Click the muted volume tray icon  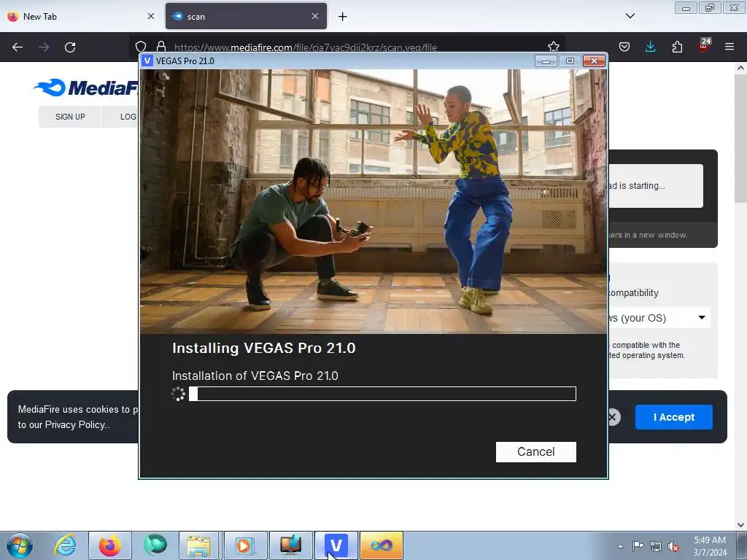pyautogui.click(x=673, y=546)
